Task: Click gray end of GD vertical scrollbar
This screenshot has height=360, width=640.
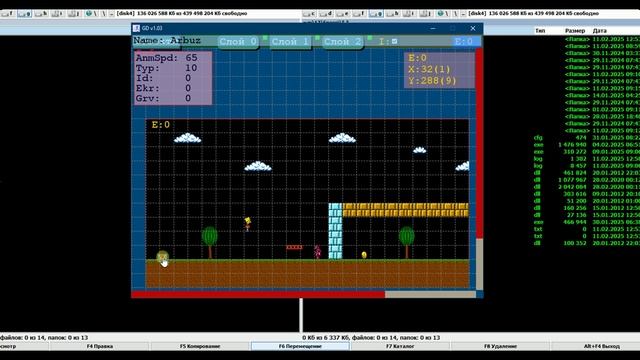Action: pos(479,264)
